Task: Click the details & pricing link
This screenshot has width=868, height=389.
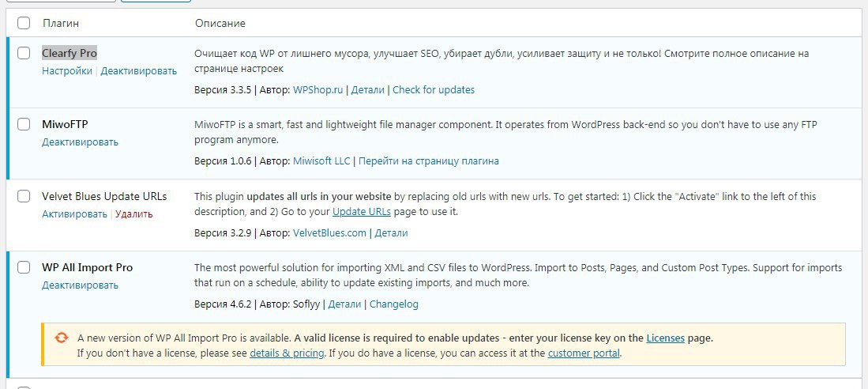Action: pos(287,353)
